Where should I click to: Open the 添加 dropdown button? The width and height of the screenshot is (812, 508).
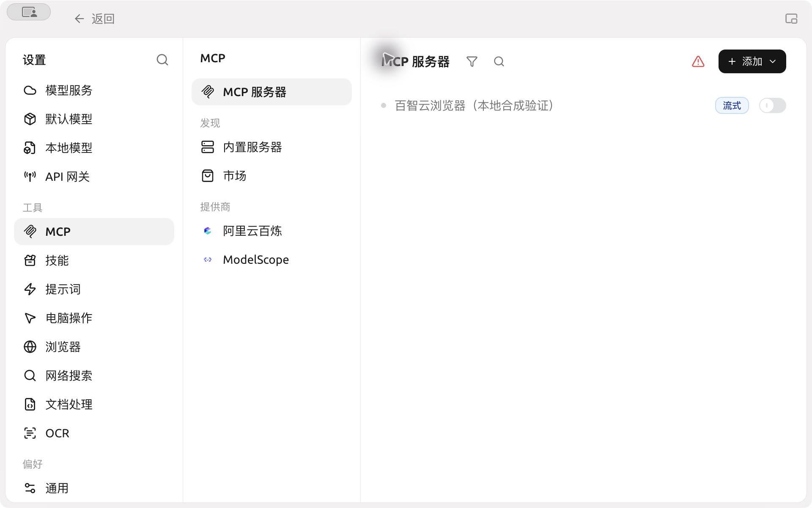pos(752,61)
